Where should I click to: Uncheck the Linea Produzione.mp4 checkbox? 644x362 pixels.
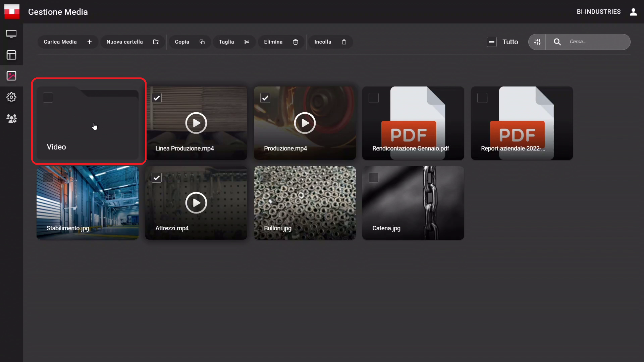coord(157,98)
